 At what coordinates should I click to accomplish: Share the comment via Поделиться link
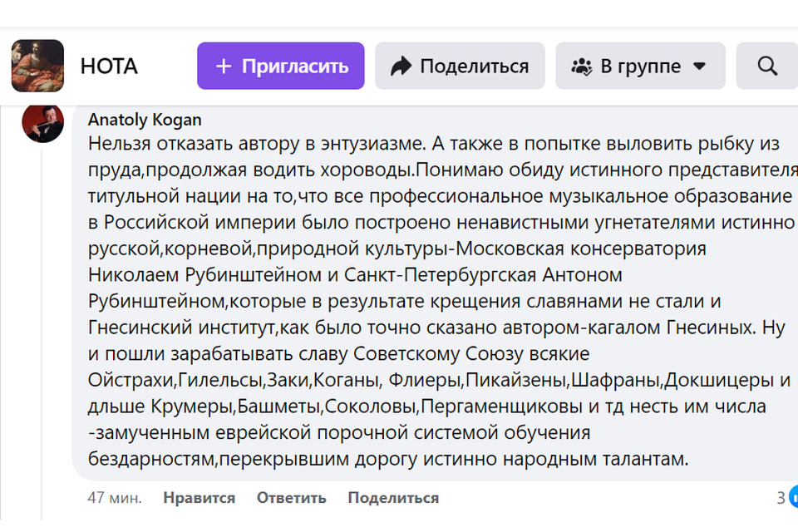[x=392, y=498]
